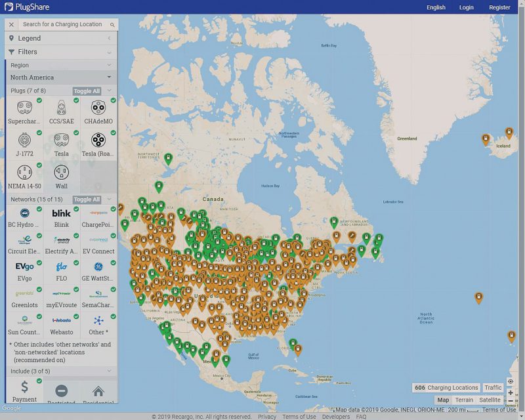
Task: Uncheck the FLO network checkmark
Action: tap(76, 263)
